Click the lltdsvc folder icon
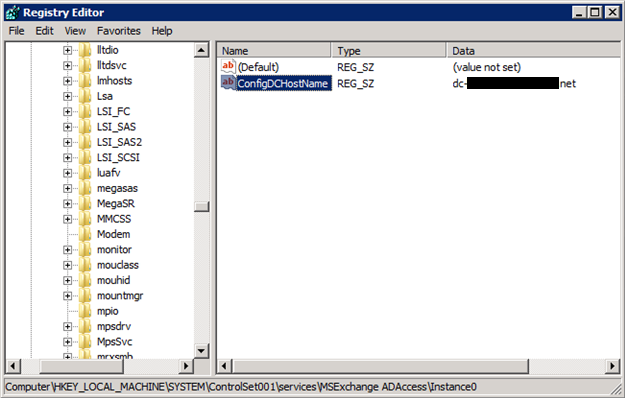Screen dimensions: 625x398 pyautogui.click(x=85, y=65)
